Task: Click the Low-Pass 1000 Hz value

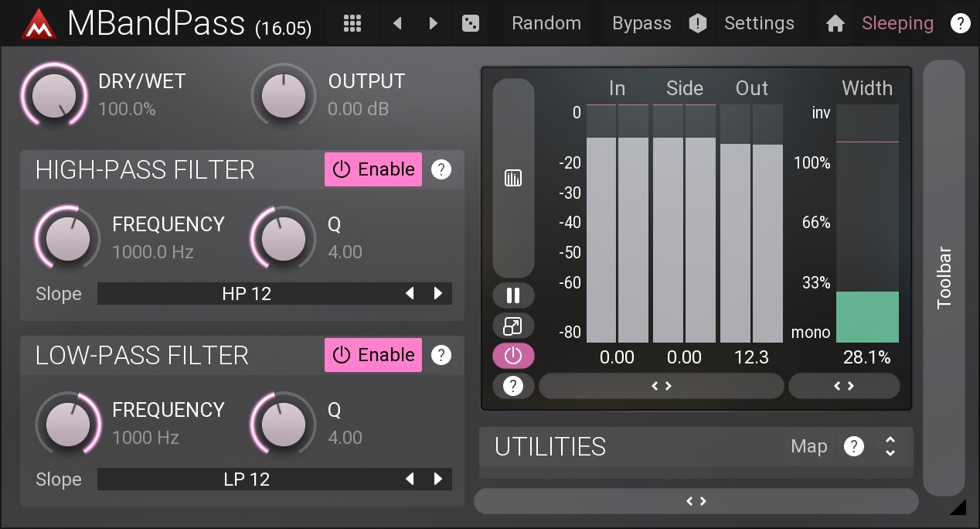Action: coord(145,438)
